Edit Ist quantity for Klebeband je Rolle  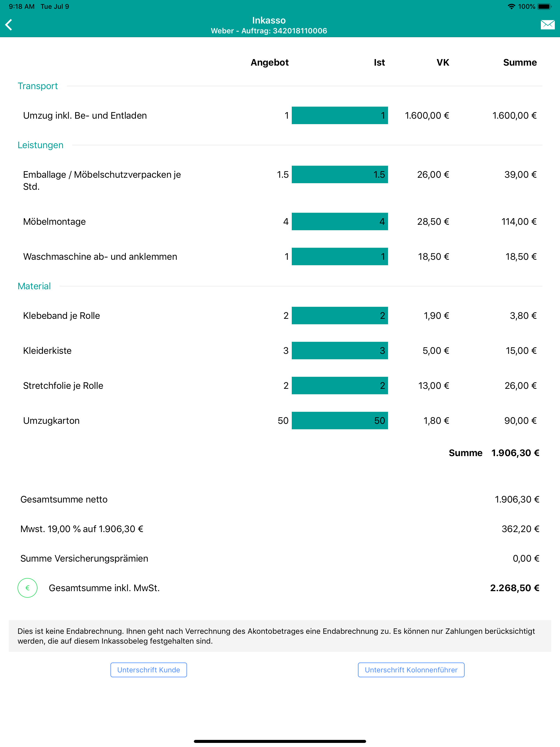(339, 316)
